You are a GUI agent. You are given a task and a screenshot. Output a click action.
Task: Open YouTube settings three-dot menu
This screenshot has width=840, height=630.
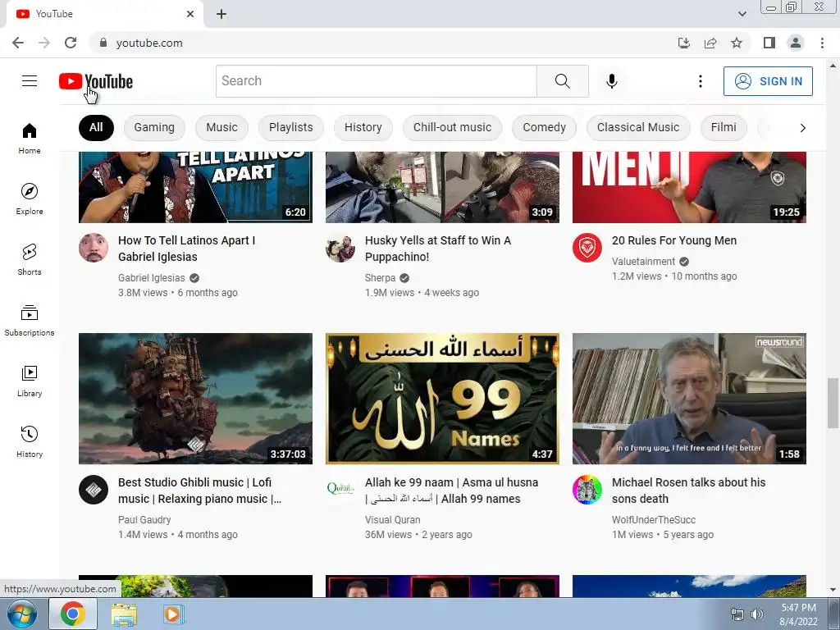tap(701, 81)
